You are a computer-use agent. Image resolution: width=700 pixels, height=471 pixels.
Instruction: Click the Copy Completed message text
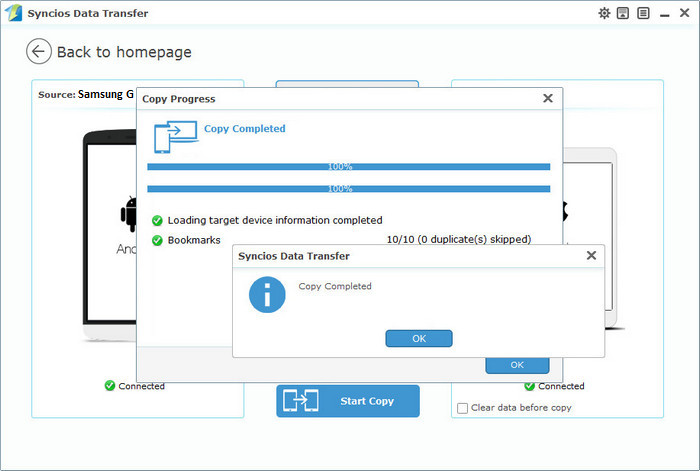point(335,286)
